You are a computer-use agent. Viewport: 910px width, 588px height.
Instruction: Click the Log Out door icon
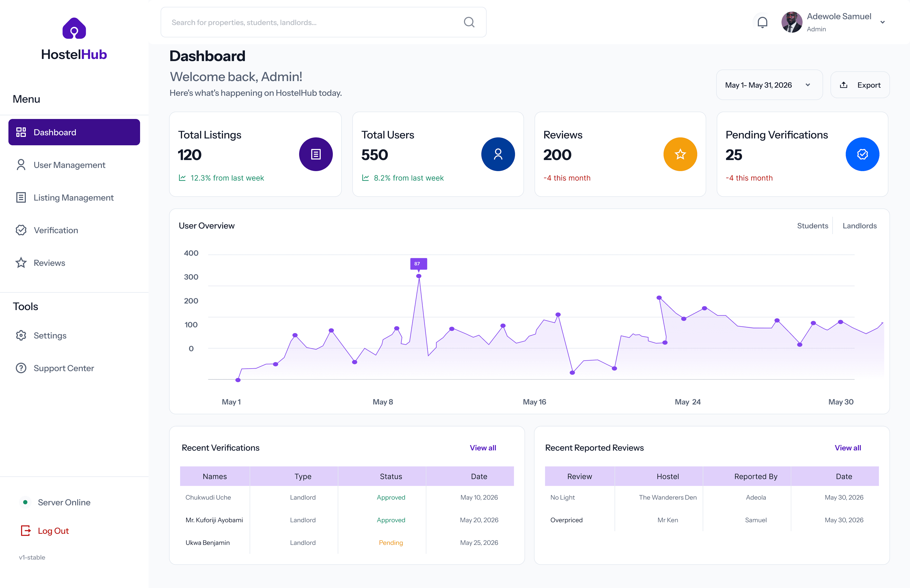coord(26,531)
